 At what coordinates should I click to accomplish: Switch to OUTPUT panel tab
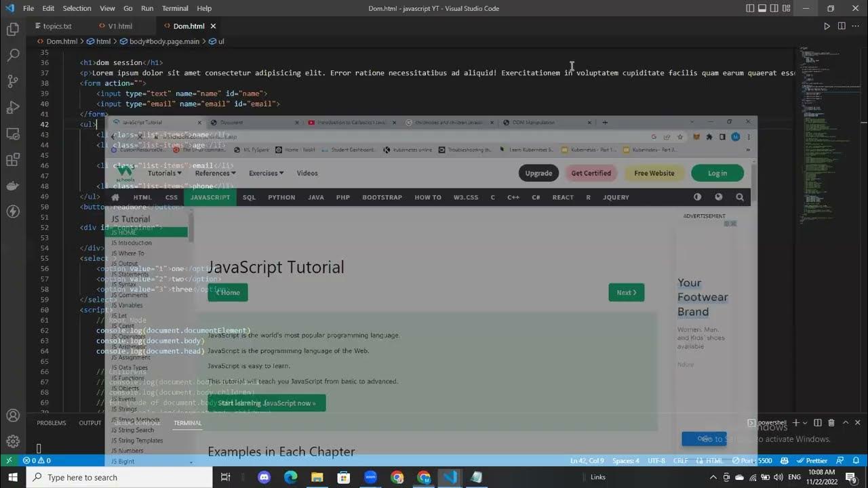click(x=90, y=422)
